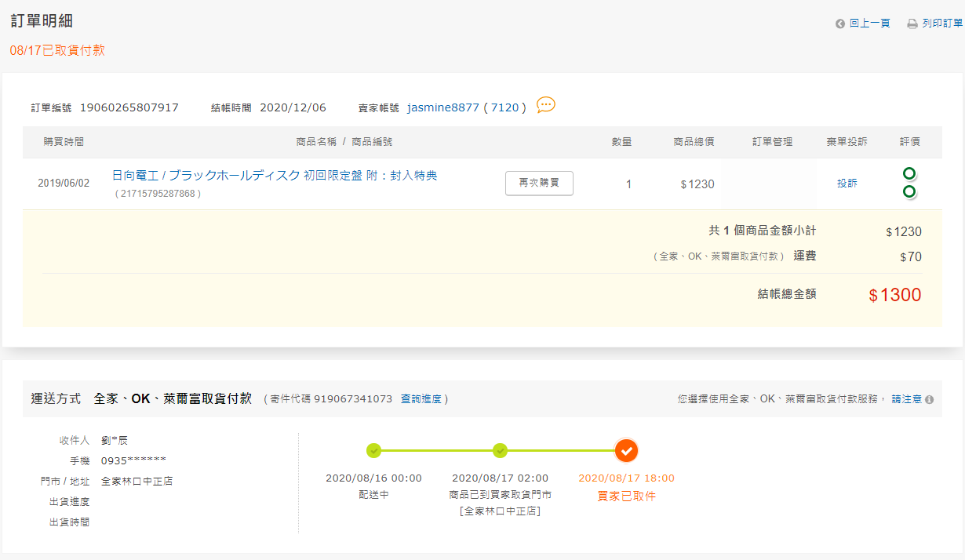Click purchase date 2019/06/02
The image size is (965, 560).
tap(64, 184)
